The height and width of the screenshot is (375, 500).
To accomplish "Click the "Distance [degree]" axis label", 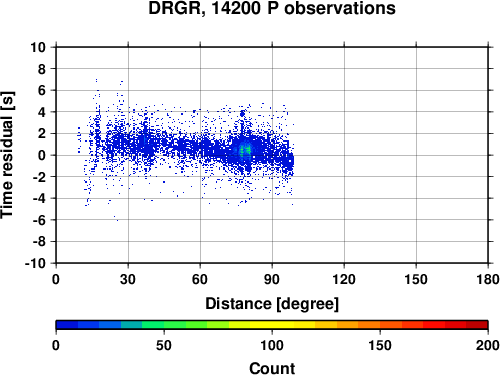I will (x=272, y=304).
